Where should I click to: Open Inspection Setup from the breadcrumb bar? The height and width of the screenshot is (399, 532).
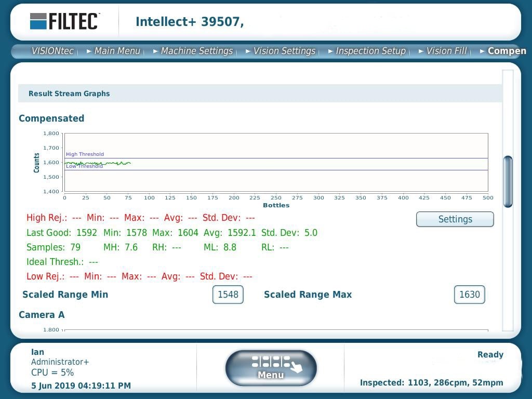pyautogui.click(x=370, y=51)
